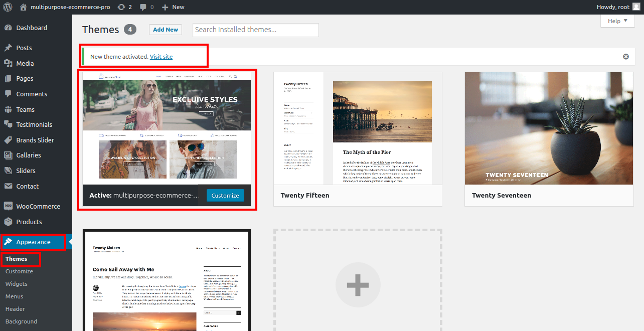The height and width of the screenshot is (331, 644).
Task: Select the Twenty Fifteen theme screenshot
Action: point(358,128)
